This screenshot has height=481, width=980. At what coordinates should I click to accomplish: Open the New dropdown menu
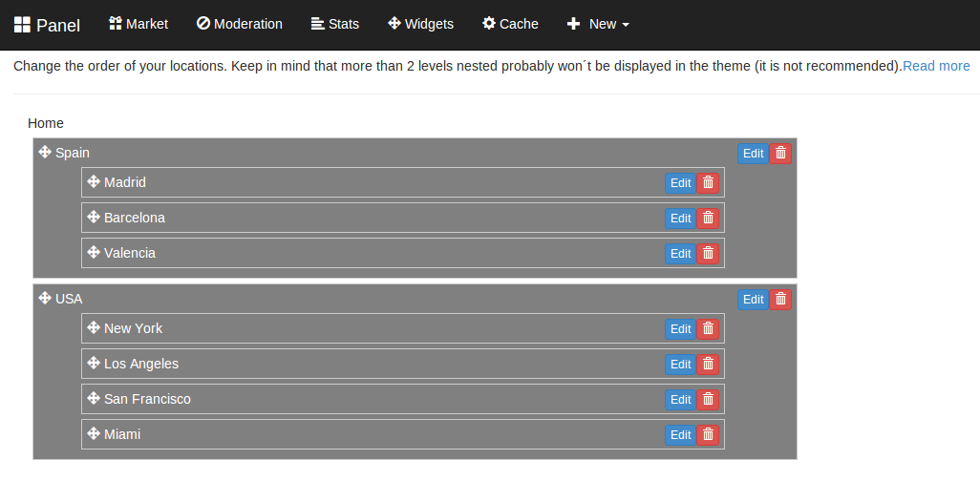click(x=598, y=25)
